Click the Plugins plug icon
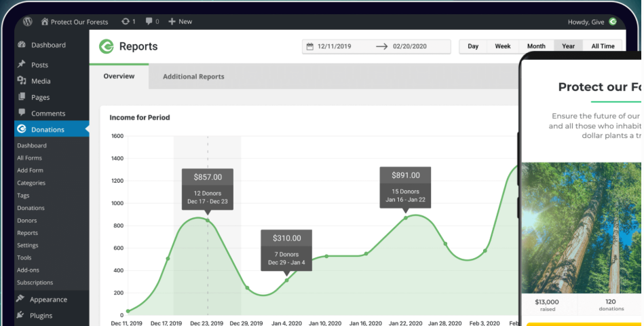This screenshot has height=326, width=644. 20,315
